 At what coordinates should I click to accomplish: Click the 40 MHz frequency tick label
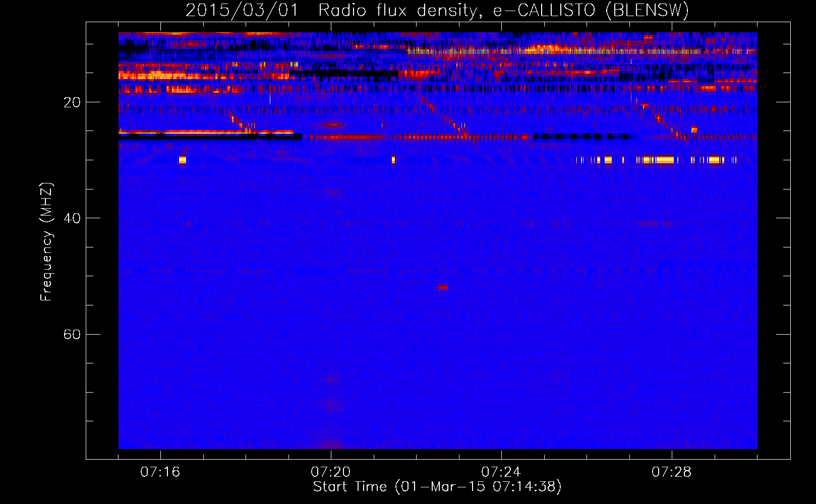pyautogui.click(x=72, y=218)
